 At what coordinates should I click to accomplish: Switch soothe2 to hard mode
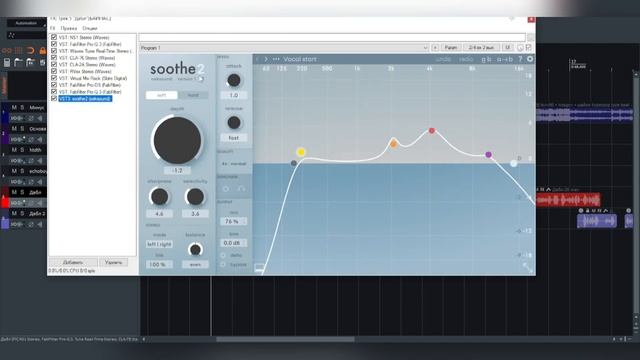pos(193,95)
